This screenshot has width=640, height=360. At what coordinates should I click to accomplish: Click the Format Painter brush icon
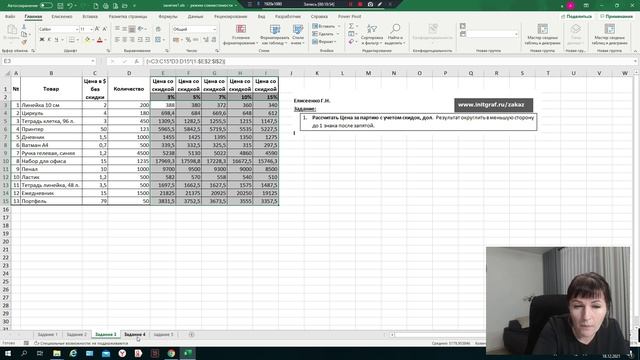pos(24,42)
